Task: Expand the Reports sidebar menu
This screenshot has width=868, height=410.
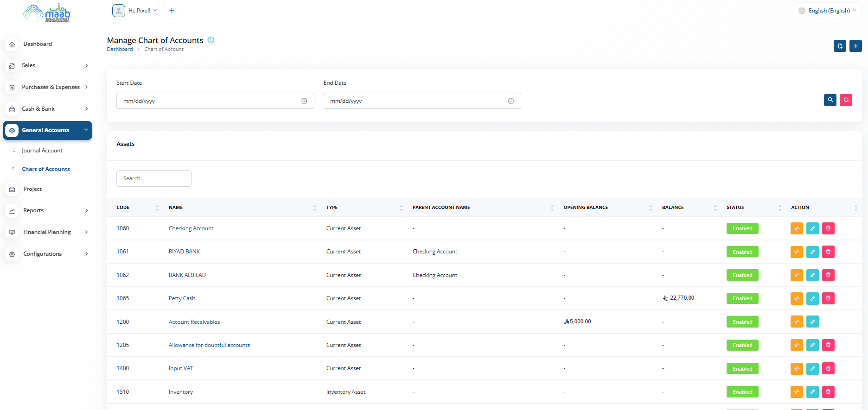Action: coord(48,210)
